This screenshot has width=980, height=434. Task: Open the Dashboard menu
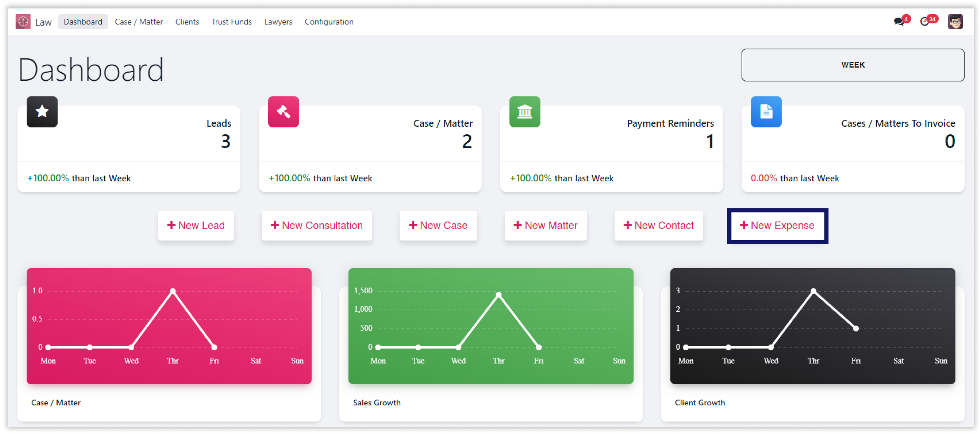pyautogui.click(x=83, y=22)
